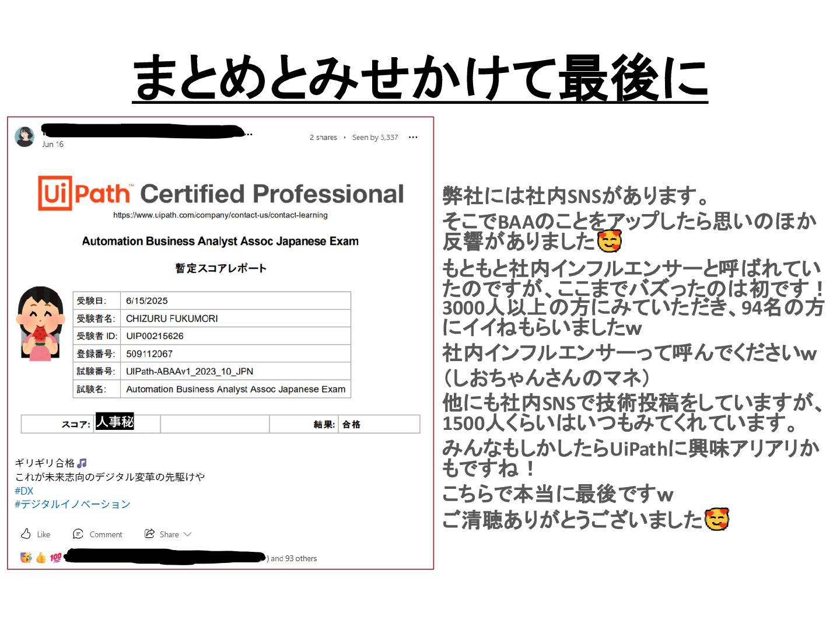Click the 'and 93 others' reactions link
Image resolution: width=840 pixels, height=630 pixels.
point(294,558)
